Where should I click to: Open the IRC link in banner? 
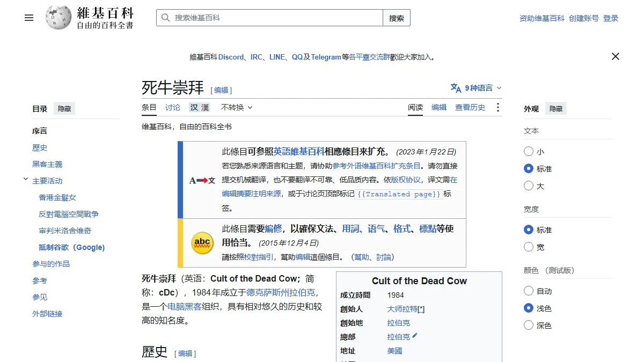coord(257,57)
